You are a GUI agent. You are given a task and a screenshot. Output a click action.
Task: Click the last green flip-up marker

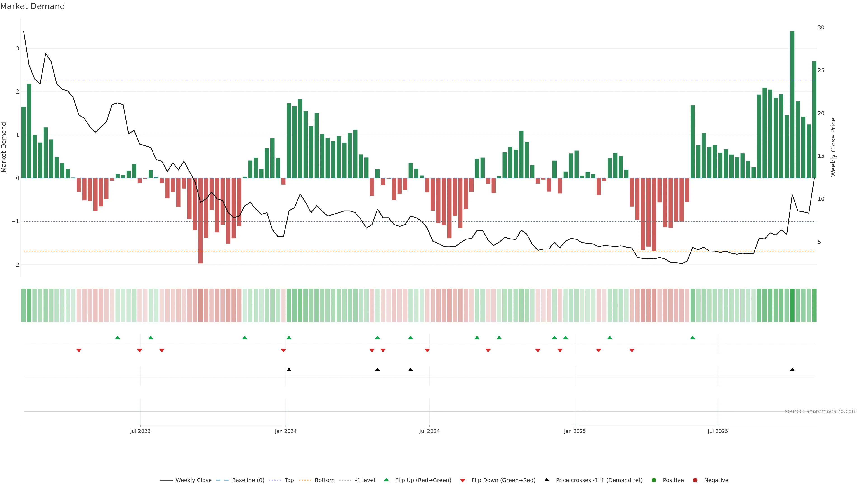(693, 338)
